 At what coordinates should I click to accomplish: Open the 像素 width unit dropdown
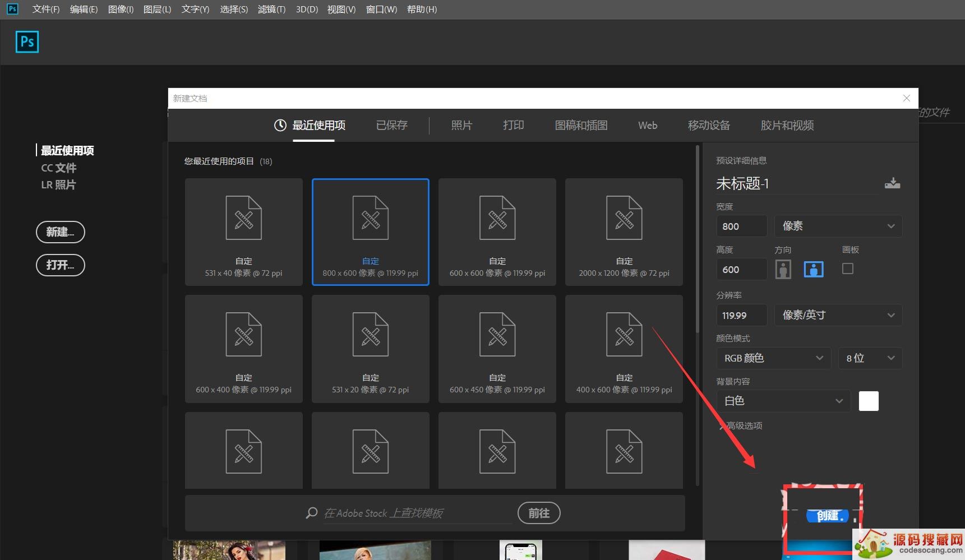(838, 226)
